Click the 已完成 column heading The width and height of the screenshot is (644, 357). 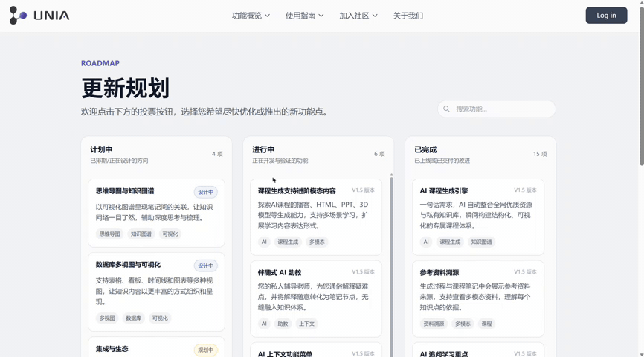[425, 149]
